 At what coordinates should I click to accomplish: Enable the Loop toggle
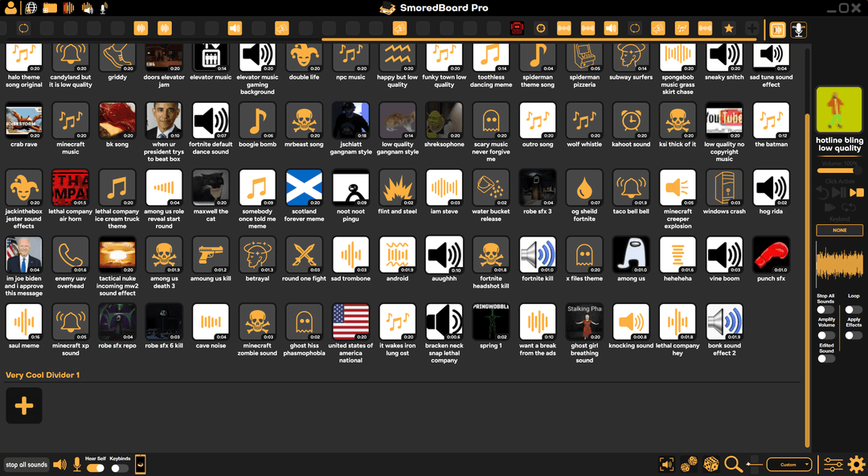point(853,310)
